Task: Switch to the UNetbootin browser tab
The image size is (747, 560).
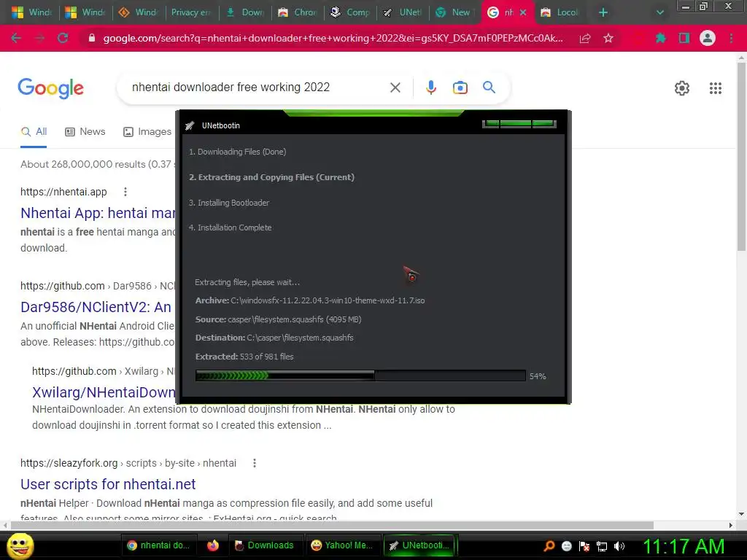Action: coord(403,12)
